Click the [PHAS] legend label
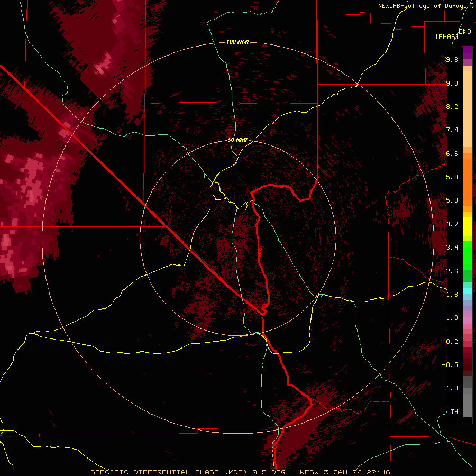This screenshot has width=476, height=476. 447,36
